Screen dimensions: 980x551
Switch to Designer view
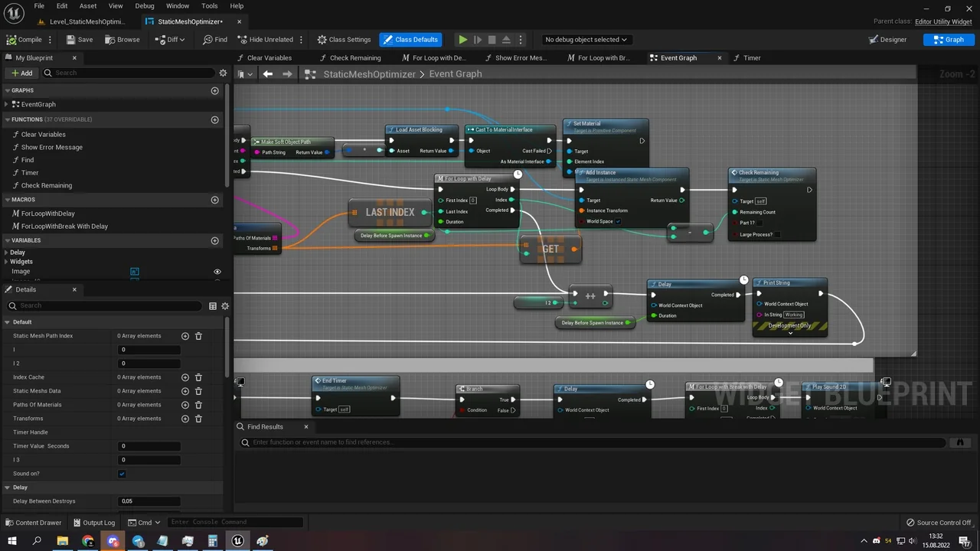tap(888, 39)
